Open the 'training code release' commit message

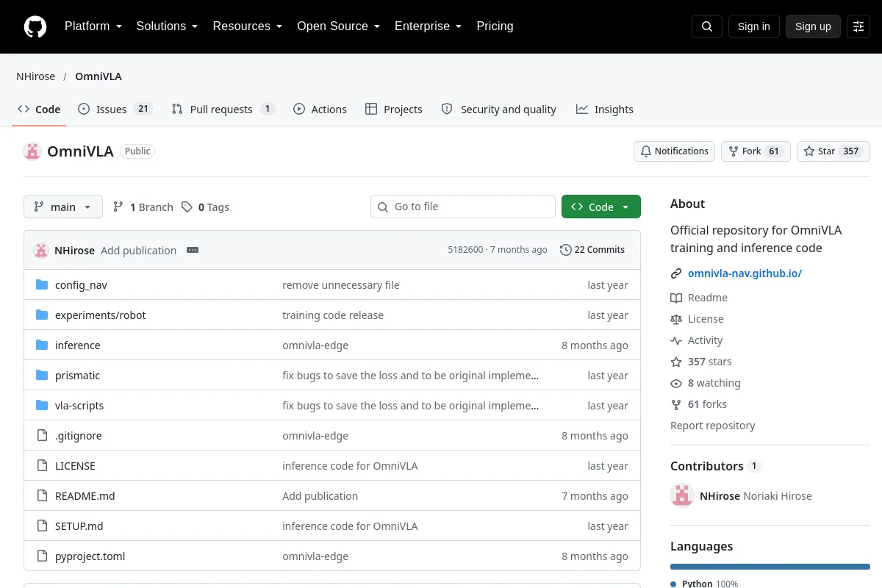pos(333,315)
